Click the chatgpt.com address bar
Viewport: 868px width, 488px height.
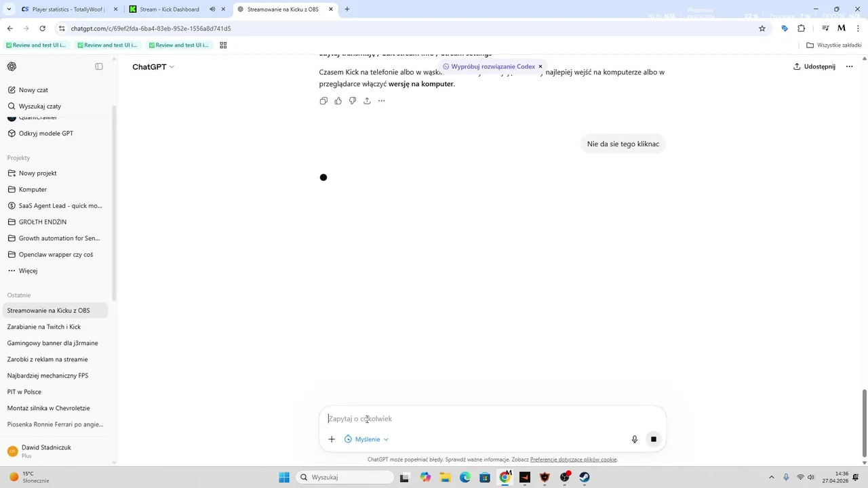point(407,28)
